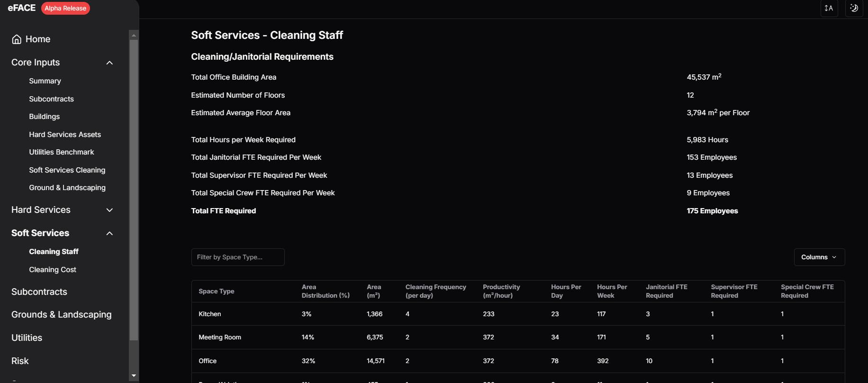Open Ground & Landscaping inputs
This screenshot has width=868, height=383.
point(67,188)
